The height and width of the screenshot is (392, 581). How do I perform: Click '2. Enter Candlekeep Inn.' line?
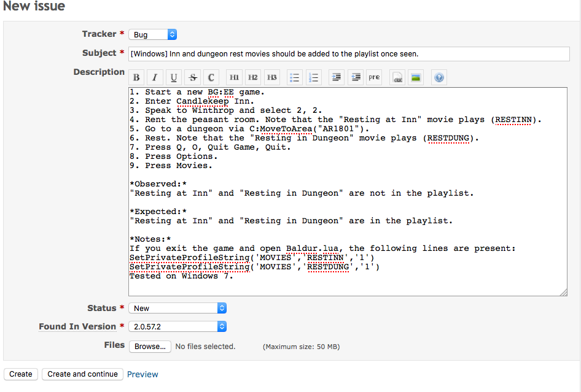pos(192,101)
